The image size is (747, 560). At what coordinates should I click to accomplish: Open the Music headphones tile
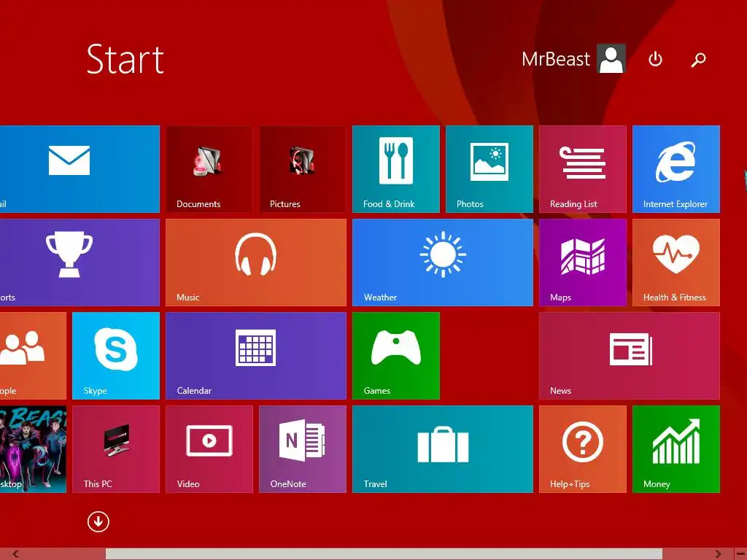(x=256, y=262)
